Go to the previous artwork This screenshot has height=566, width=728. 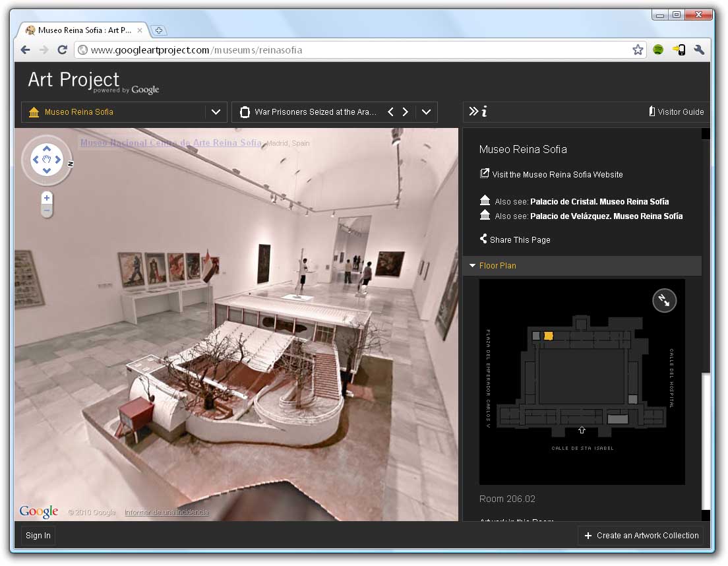(x=390, y=112)
